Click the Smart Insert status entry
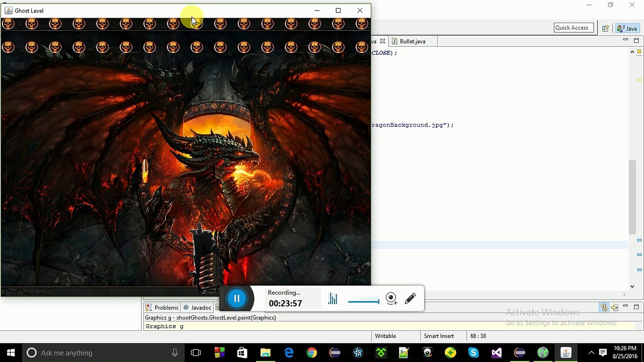The height and width of the screenshot is (362, 644). (x=439, y=336)
